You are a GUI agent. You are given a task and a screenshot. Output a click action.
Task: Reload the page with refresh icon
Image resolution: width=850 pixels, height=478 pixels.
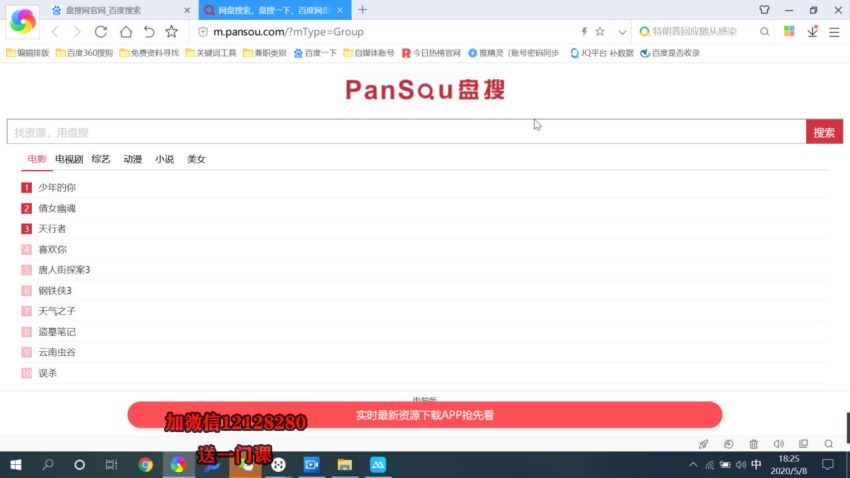click(101, 32)
